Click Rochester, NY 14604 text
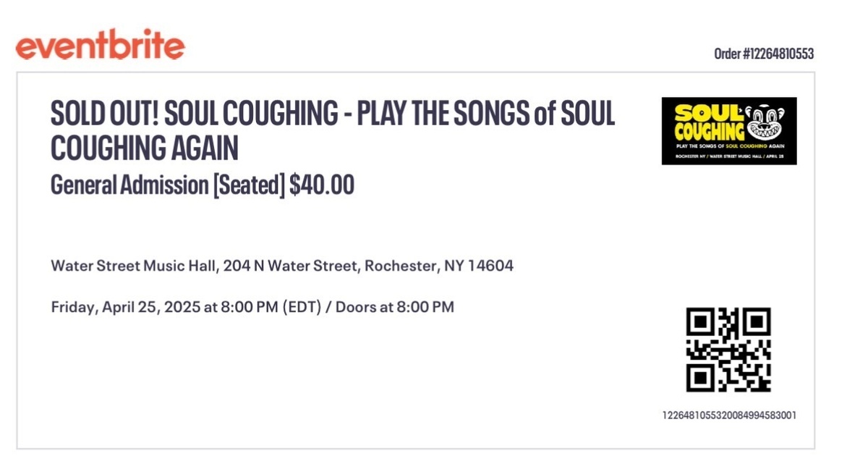The height and width of the screenshot is (472, 868). click(439, 266)
